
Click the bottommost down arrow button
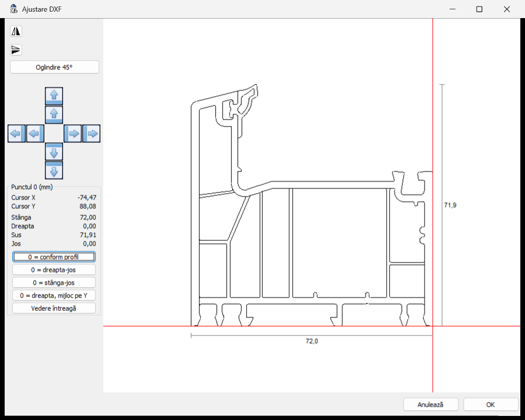54,170
